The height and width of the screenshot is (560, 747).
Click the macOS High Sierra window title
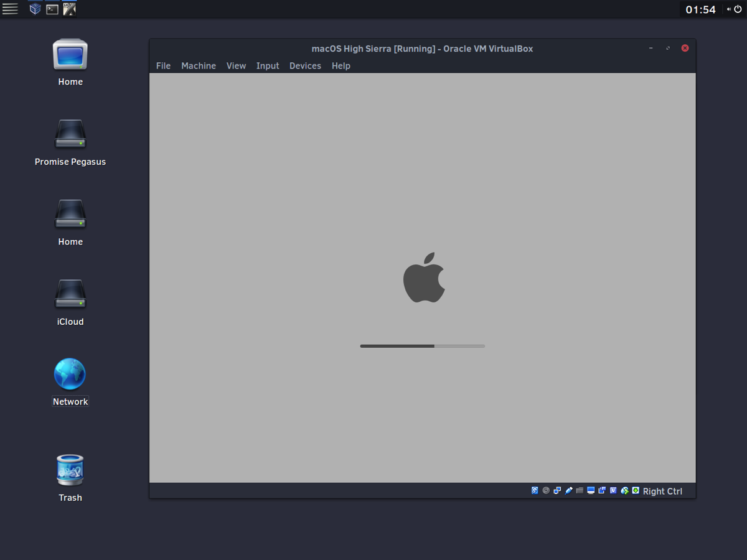point(422,49)
